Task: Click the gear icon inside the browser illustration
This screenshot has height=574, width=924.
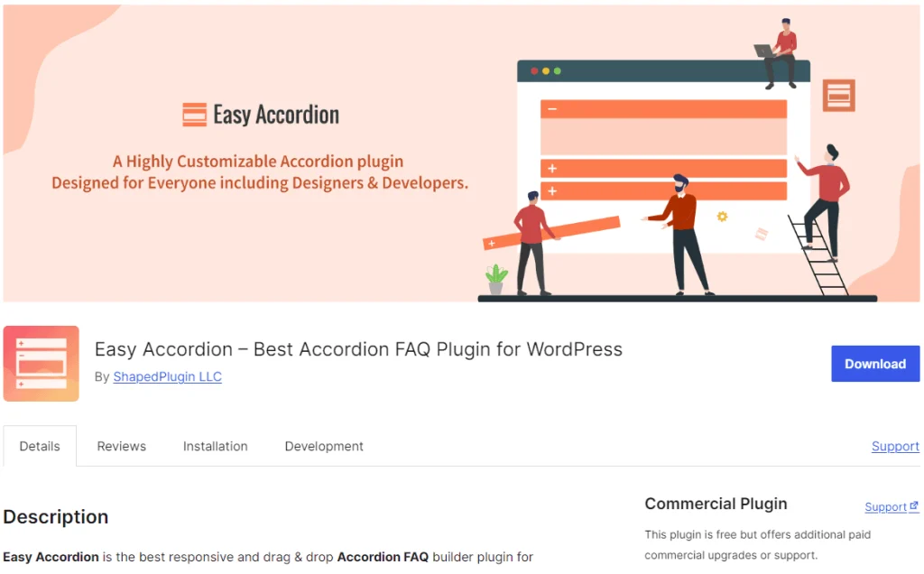Action: [x=722, y=216]
